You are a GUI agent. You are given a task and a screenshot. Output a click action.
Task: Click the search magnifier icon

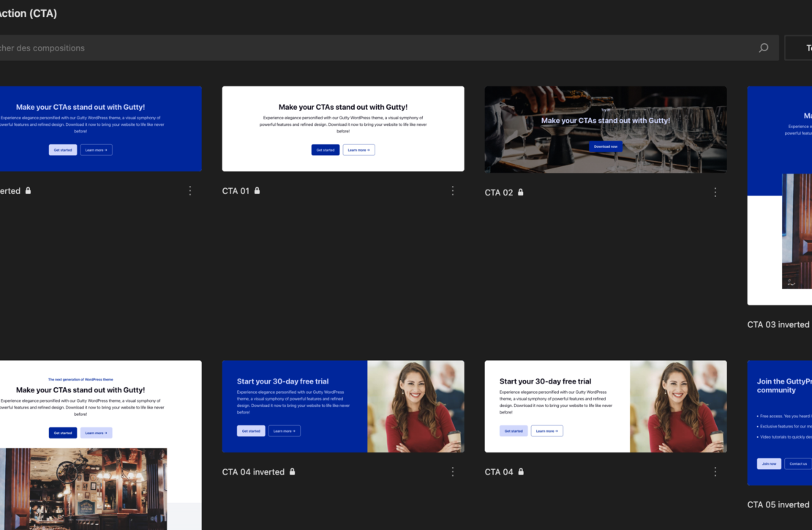[763, 48]
